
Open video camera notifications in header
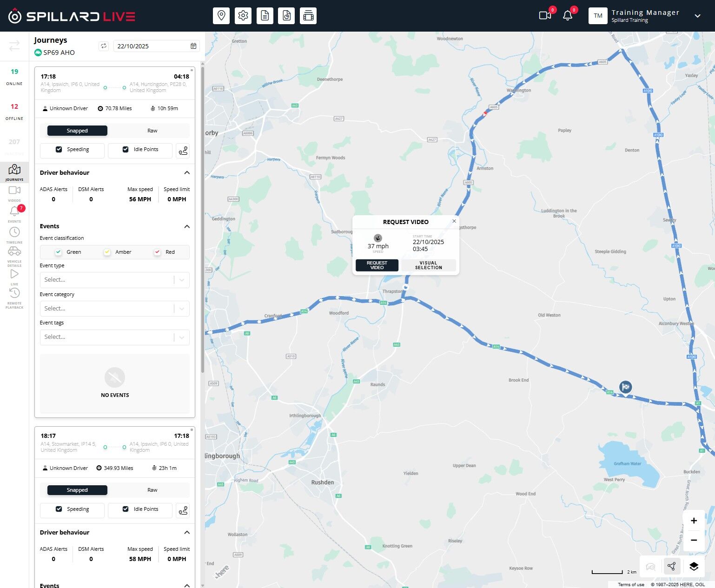(545, 15)
